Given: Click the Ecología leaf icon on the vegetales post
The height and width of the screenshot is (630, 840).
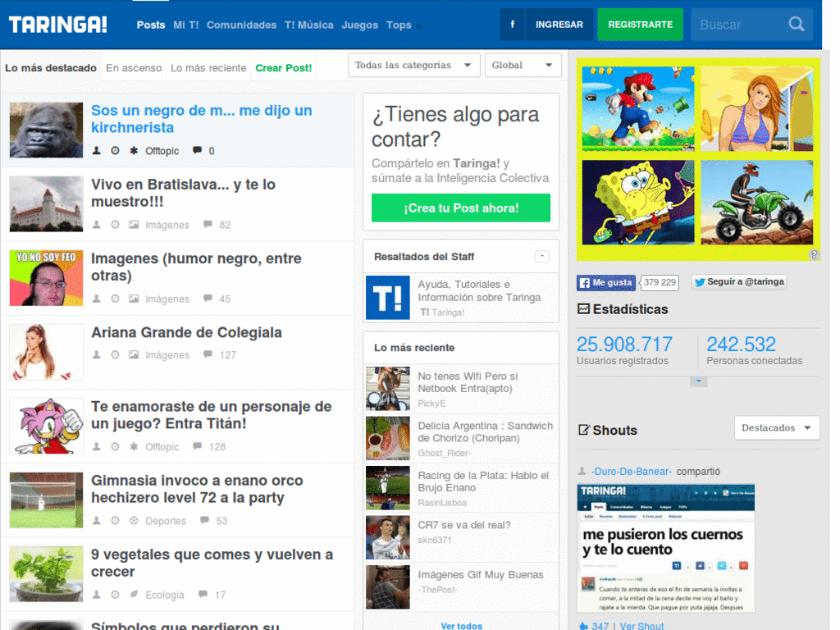Looking at the screenshot, I should (x=134, y=595).
